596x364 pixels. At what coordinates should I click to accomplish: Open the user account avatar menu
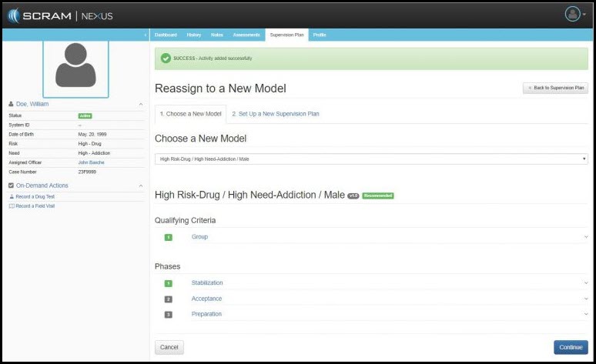click(574, 14)
